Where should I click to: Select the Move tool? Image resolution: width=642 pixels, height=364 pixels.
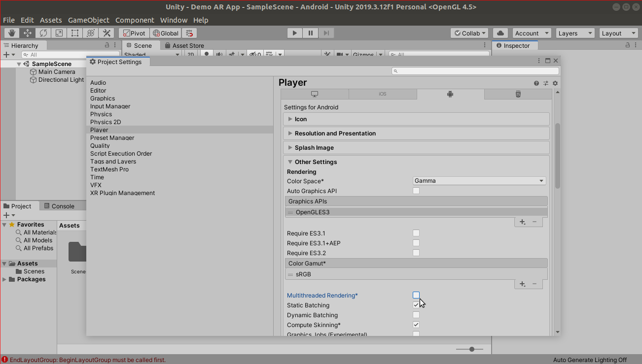tap(28, 33)
